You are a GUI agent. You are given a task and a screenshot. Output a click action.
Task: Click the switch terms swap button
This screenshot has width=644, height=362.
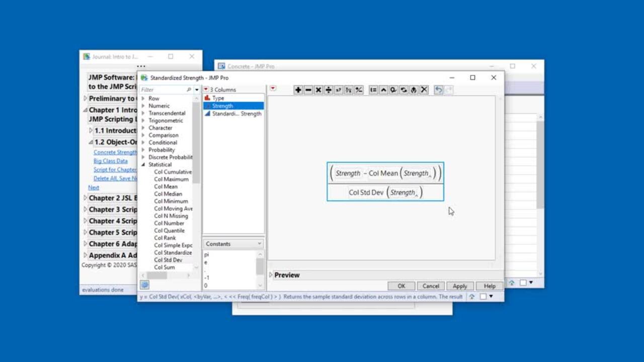click(404, 90)
